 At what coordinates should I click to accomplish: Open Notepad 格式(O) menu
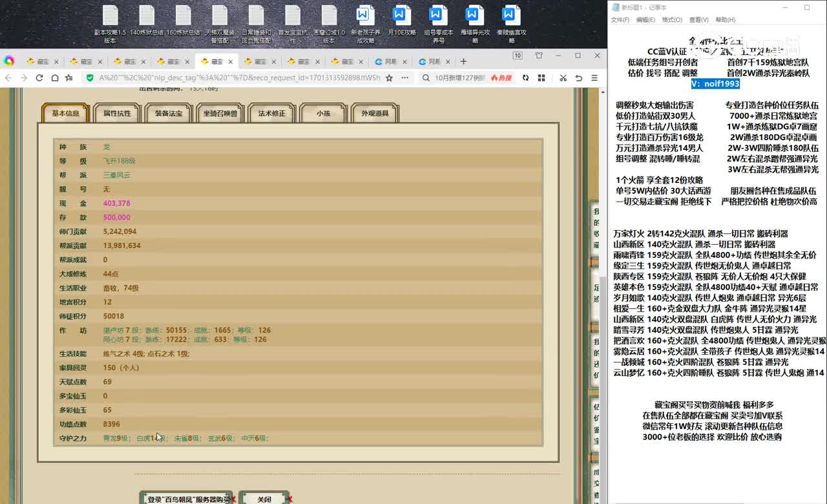(x=672, y=20)
